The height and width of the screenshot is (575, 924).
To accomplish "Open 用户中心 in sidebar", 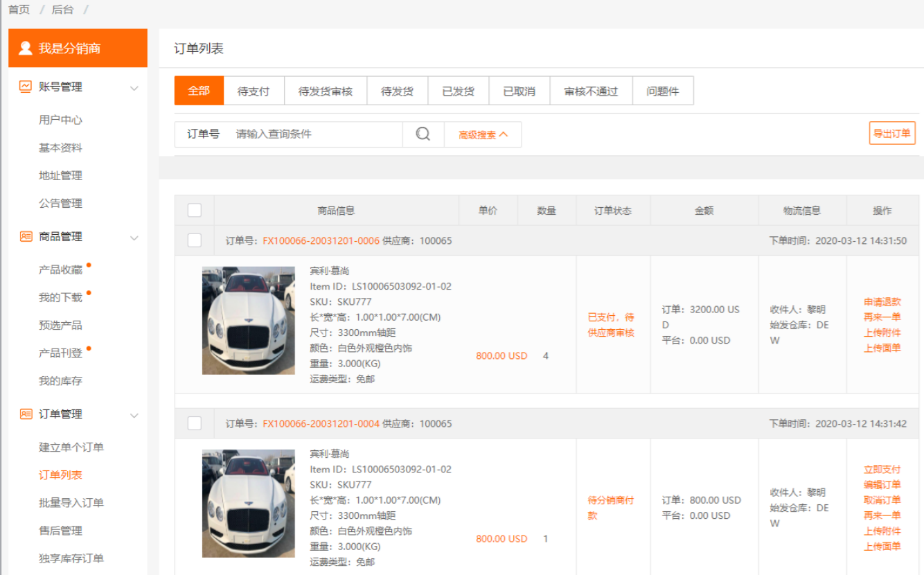I will pyautogui.click(x=60, y=120).
